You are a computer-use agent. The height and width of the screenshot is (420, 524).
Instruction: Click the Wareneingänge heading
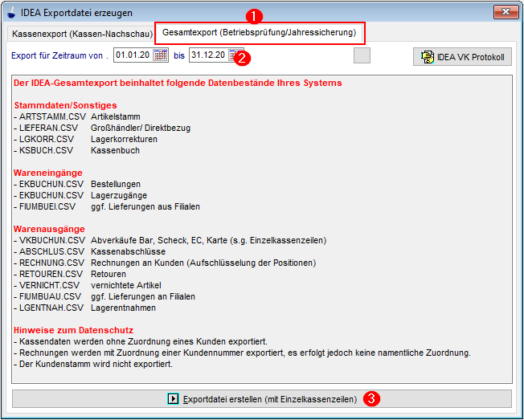tap(48, 173)
